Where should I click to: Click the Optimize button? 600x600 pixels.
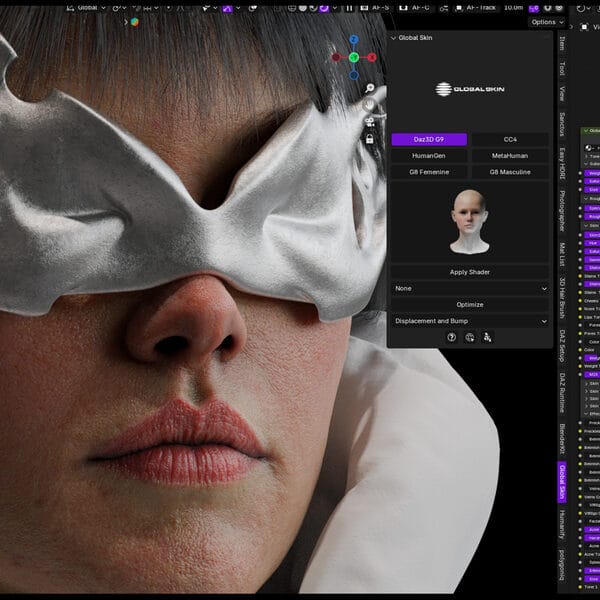pyautogui.click(x=470, y=304)
